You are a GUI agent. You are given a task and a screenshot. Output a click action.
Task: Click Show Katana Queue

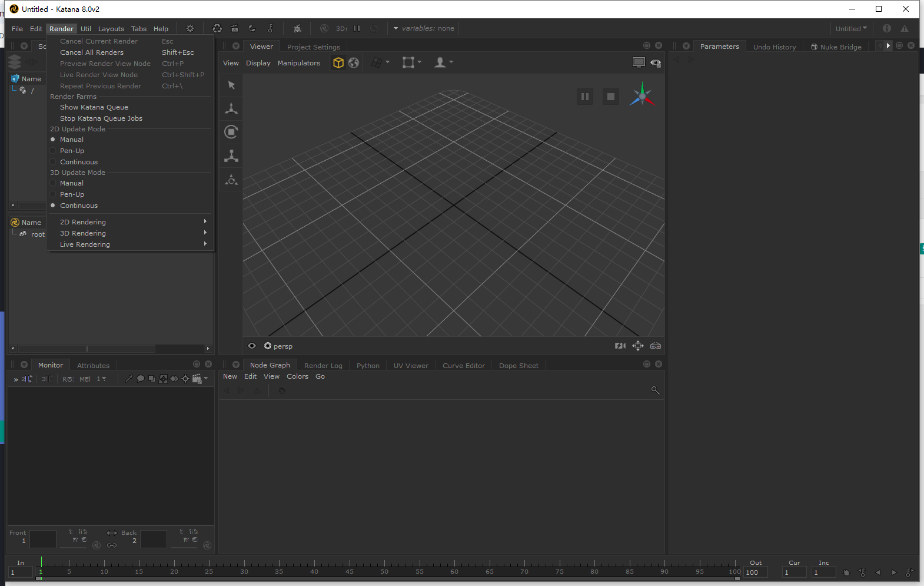click(94, 107)
